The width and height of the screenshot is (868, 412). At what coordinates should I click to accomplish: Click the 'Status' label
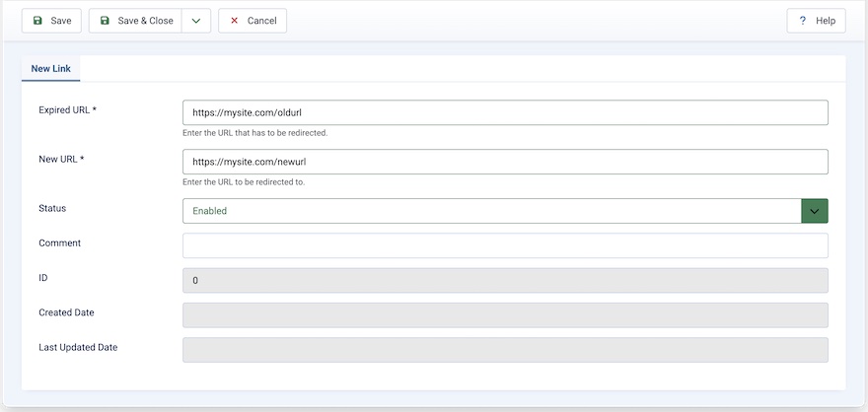[52, 208]
